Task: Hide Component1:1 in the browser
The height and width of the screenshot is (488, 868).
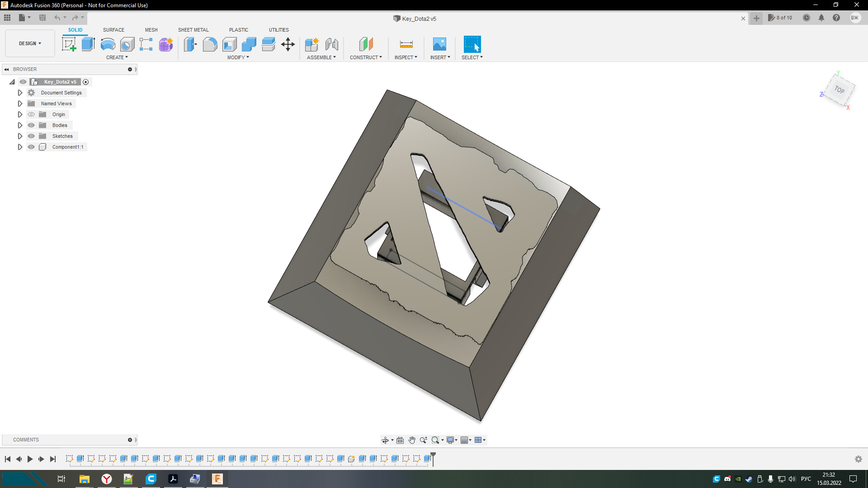Action: click(31, 147)
